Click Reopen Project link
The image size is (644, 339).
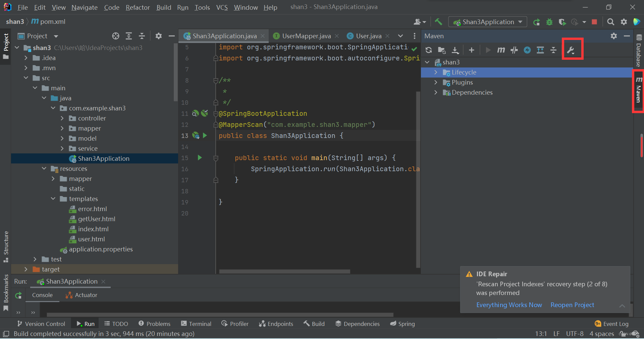coord(572,305)
